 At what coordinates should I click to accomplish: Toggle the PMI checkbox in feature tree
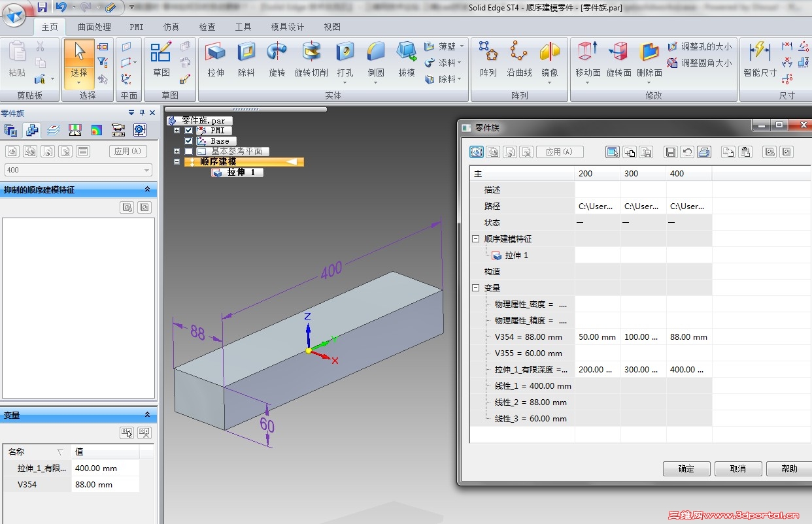tap(189, 131)
